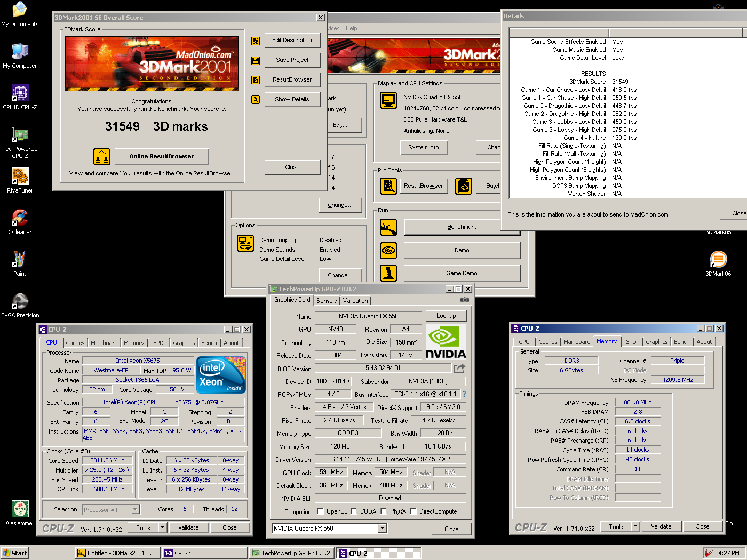Open My Documents desktop icon
Viewport: 747px width, 560px height.
pyautogui.click(x=20, y=14)
